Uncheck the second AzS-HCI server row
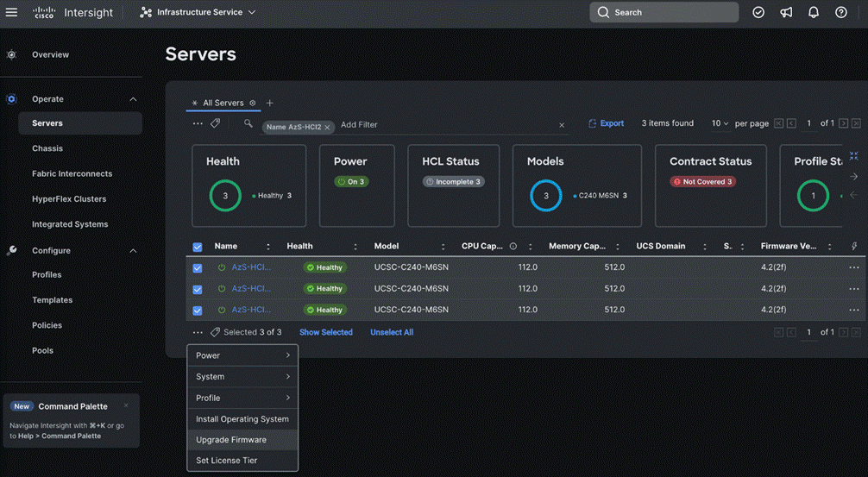The height and width of the screenshot is (477, 868). (x=197, y=290)
